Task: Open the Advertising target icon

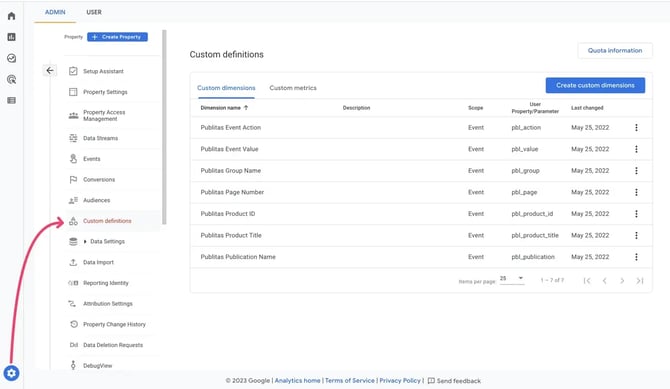Action: tap(12, 79)
